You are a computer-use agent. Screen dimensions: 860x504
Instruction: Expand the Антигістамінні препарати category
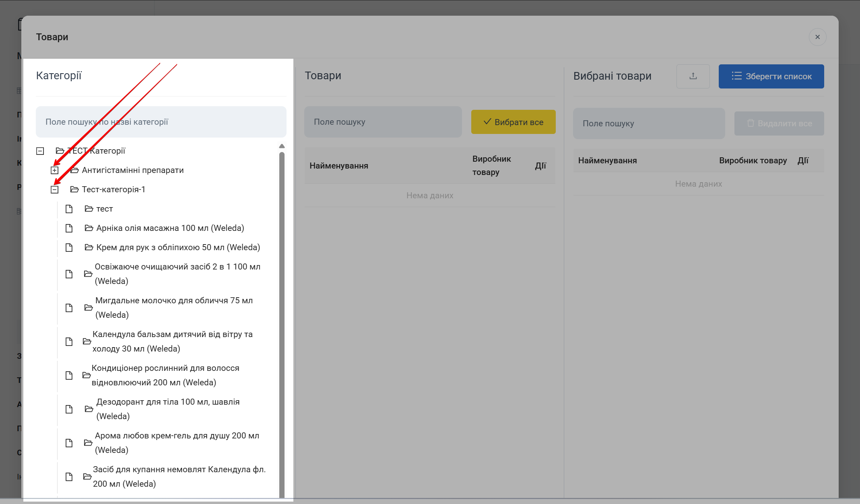55,170
